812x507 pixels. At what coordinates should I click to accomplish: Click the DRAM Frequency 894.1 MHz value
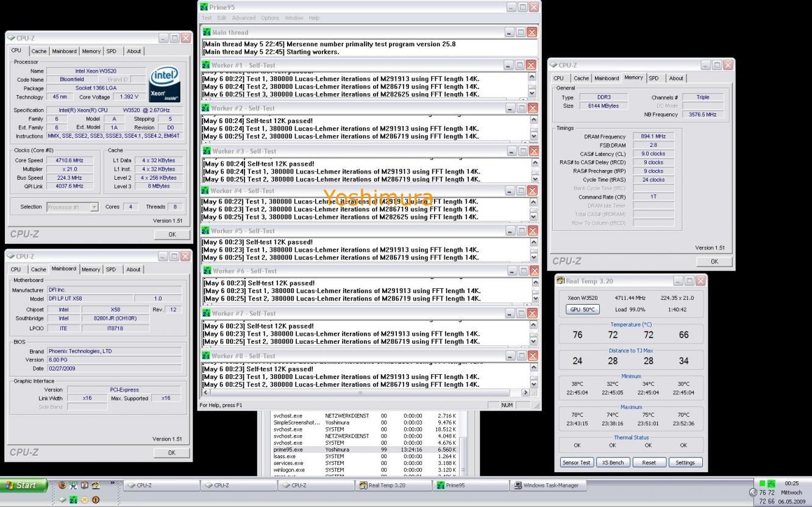tap(653, 136)
